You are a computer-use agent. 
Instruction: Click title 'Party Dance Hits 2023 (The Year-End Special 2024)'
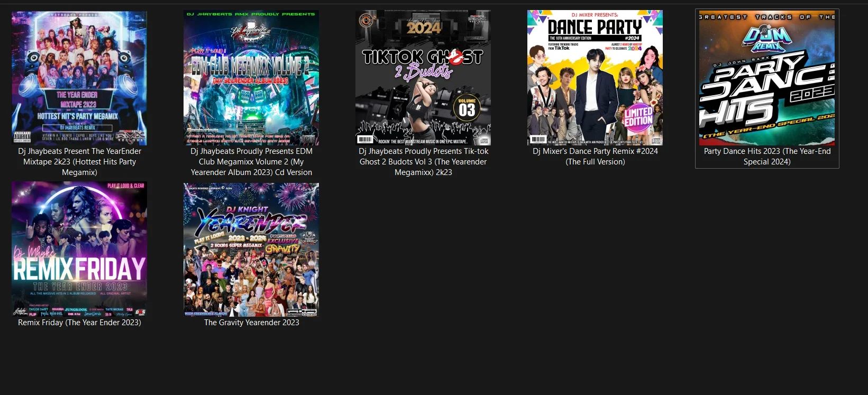coord(767,157)
